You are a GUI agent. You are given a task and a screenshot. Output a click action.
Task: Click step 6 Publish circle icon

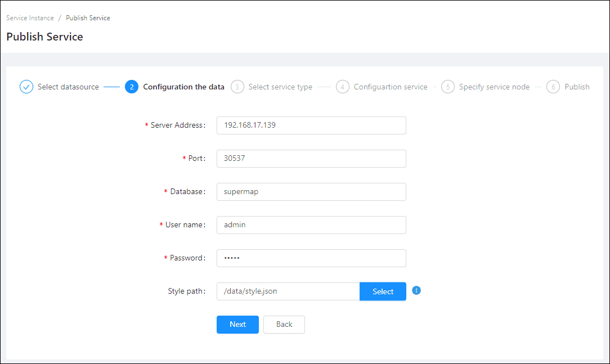pyautogui.click(x=553, y=87)
